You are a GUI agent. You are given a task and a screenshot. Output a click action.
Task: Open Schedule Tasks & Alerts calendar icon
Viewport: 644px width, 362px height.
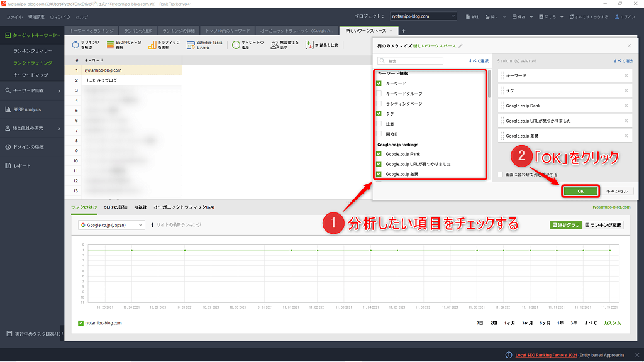(191, 45)
